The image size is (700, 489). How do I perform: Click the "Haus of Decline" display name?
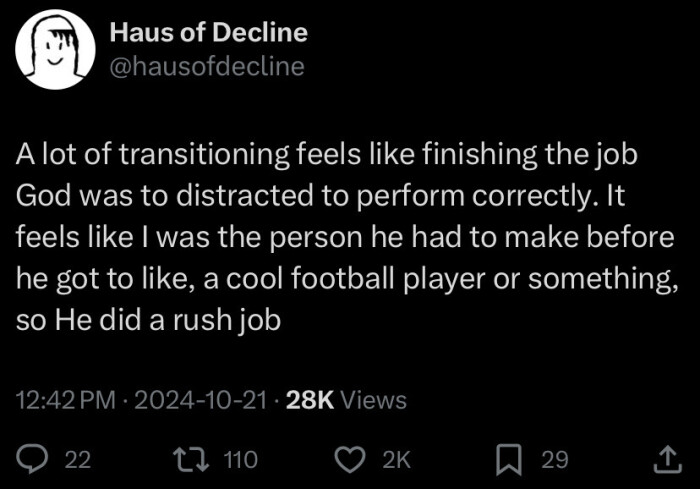pos(207,32)
